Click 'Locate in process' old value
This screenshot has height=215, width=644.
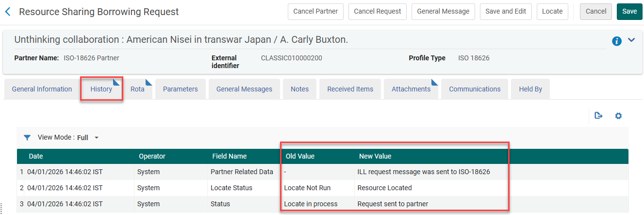point(311,204)
